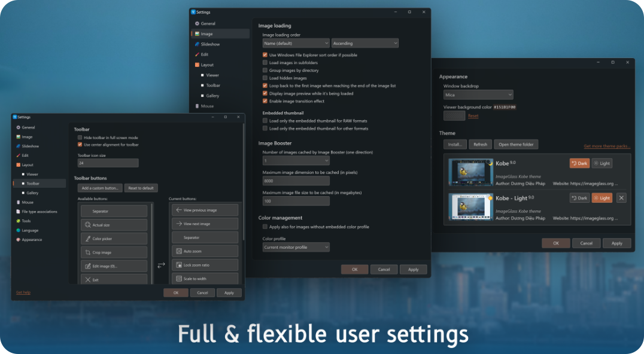
Task: Check embedded thumbnail for RAW formats
Action: [265, 121]
